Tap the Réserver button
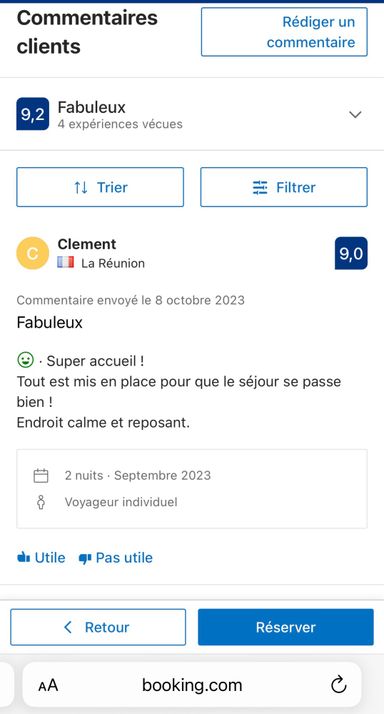Screen dimensions: 384x714 click(x=286, y=627)
